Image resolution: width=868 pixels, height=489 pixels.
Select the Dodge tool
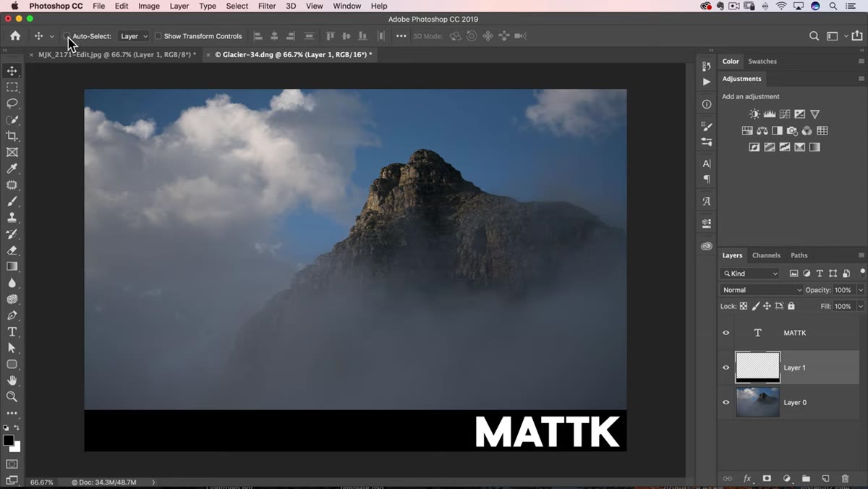pyautogui.click(x=12, y=299)
